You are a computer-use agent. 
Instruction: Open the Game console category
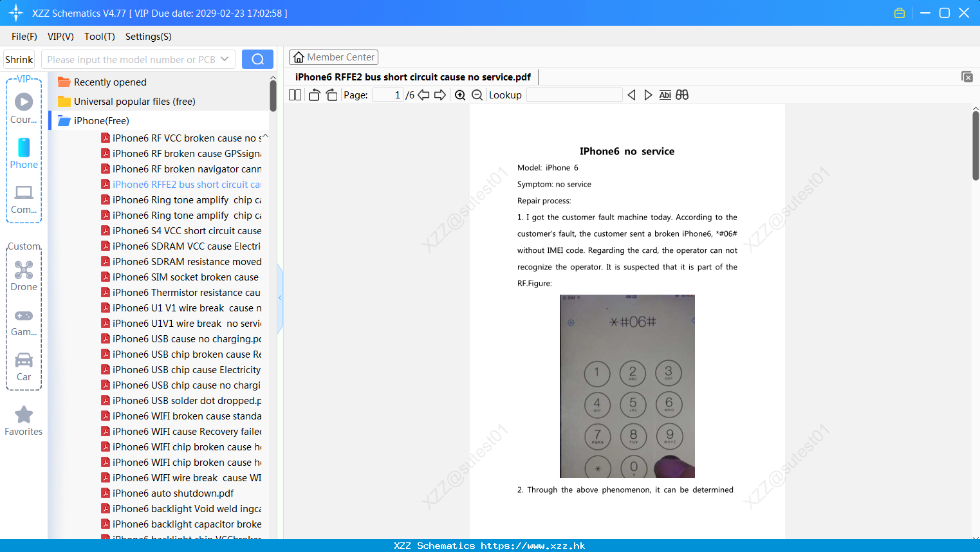click(x=24, y=322)
